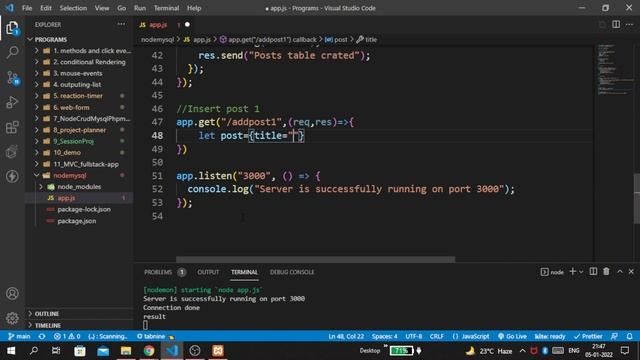Screen dimensions: 640x360
Task: Open the Thunder Client lightning icon
Action: (12, 176)
